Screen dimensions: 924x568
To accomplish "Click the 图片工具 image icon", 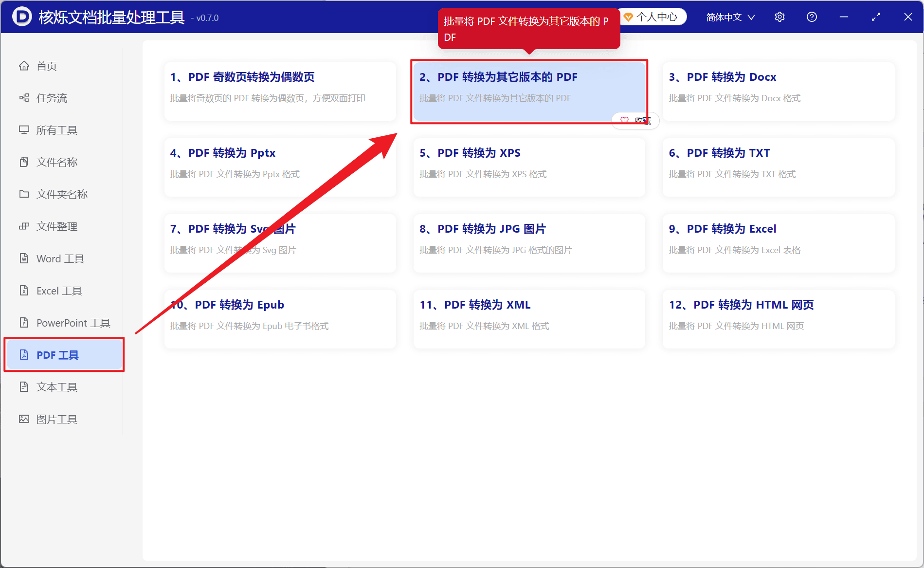I will point(24,419).
